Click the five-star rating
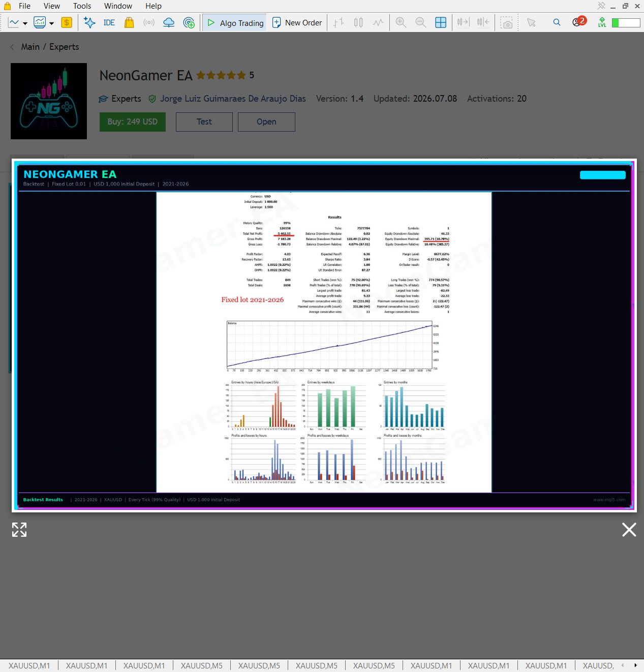 pos(221,75)
